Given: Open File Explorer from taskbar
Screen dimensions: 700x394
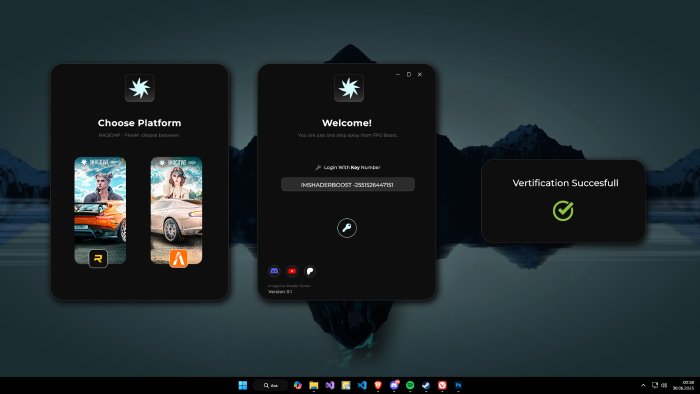Looking at the screenshot, I should coord(314,385).
